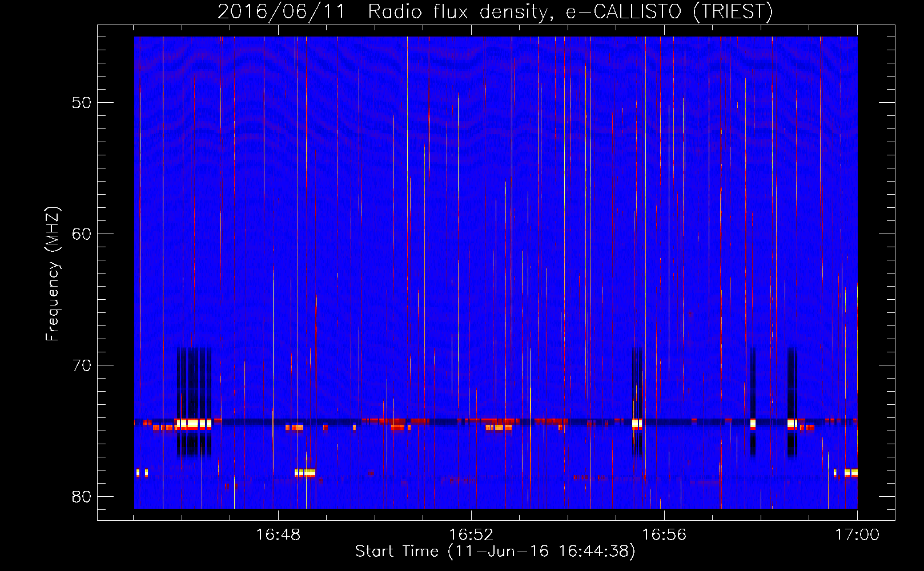
Task: Click the plot title '2016/06/11 Radio flux density, e-CALLISTO (TRIEST)'
Action: tap(495, 11)
